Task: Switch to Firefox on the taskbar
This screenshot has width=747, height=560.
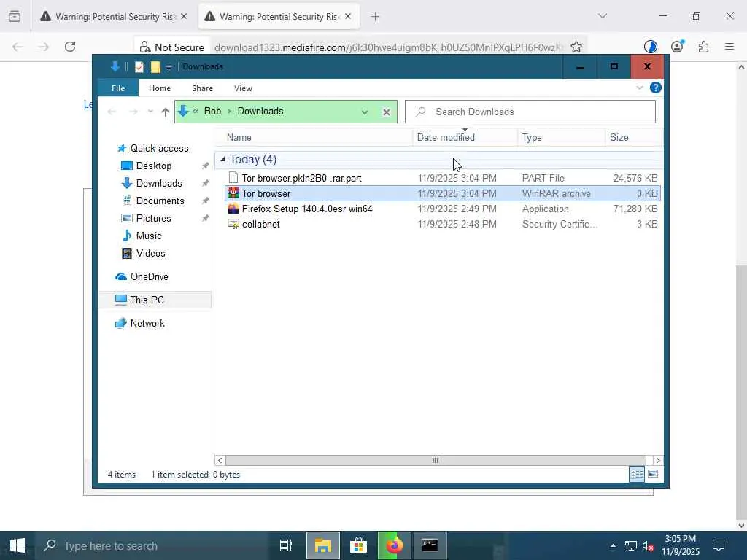Action: click(394, 545)
